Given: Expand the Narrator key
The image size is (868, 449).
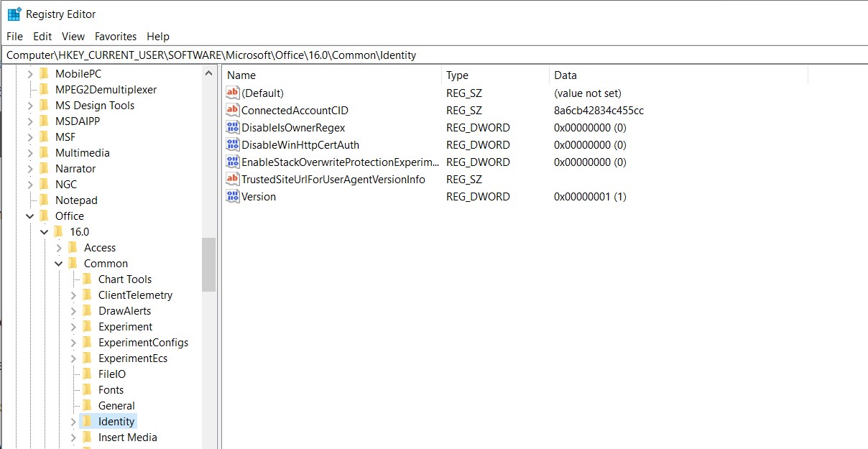Looking at the screenshot, I should [30, 168].
